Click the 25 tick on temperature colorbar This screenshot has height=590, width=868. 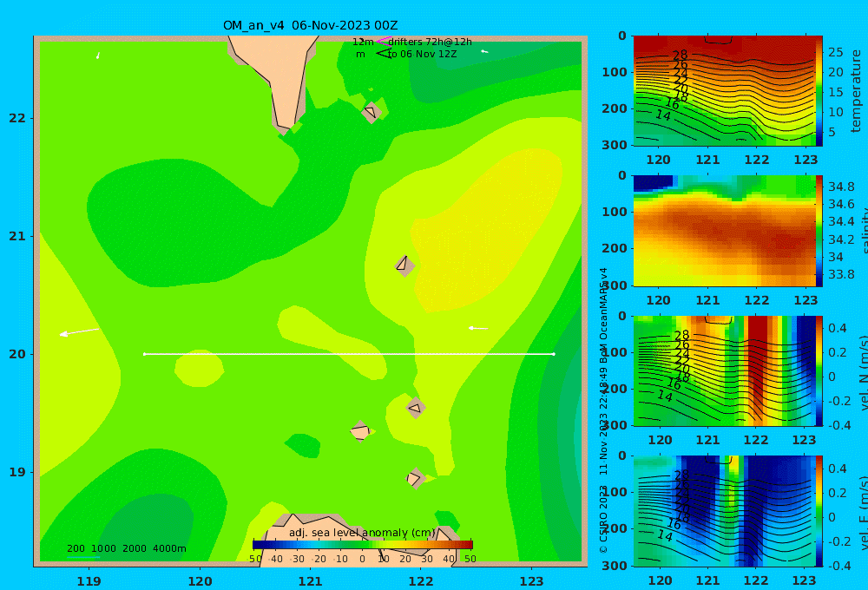click(x=835, y=52)
